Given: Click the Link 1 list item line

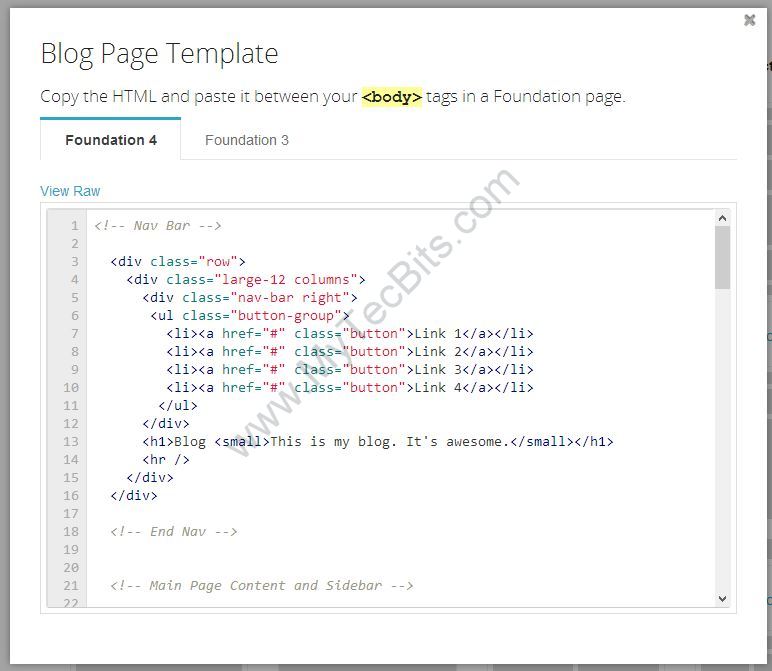Looking at the screenshot, I should point(350,333).
